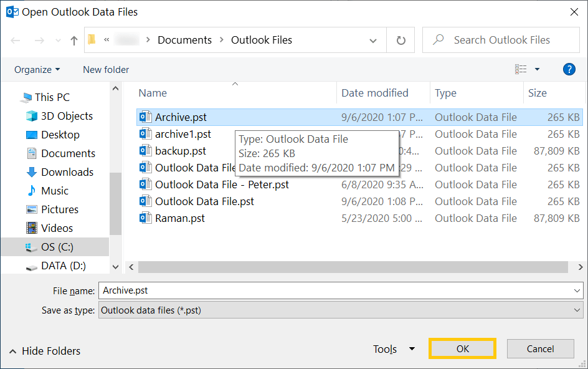Open the Pictures folder
588x369 pixels.
pos(60,209)
